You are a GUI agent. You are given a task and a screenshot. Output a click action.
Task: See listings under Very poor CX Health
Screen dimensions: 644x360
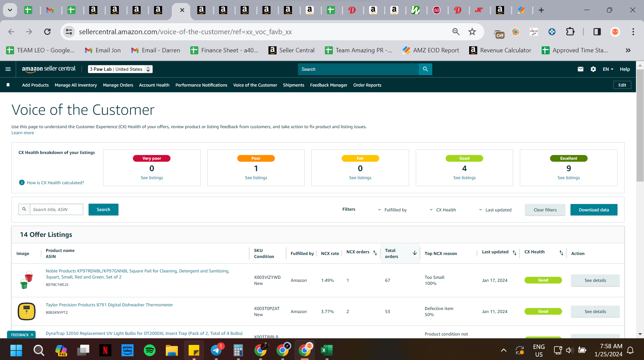[x=152, y=177]
